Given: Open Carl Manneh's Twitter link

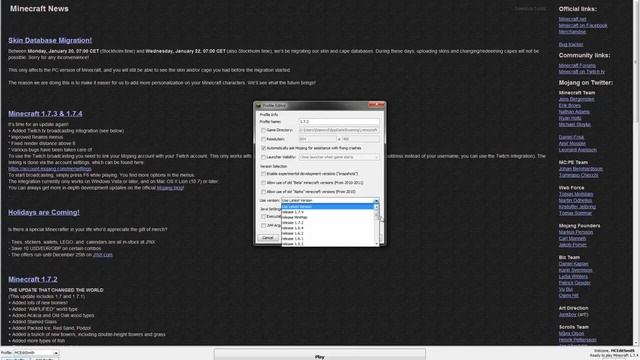Looking at the screenshot, I should 572,238.
